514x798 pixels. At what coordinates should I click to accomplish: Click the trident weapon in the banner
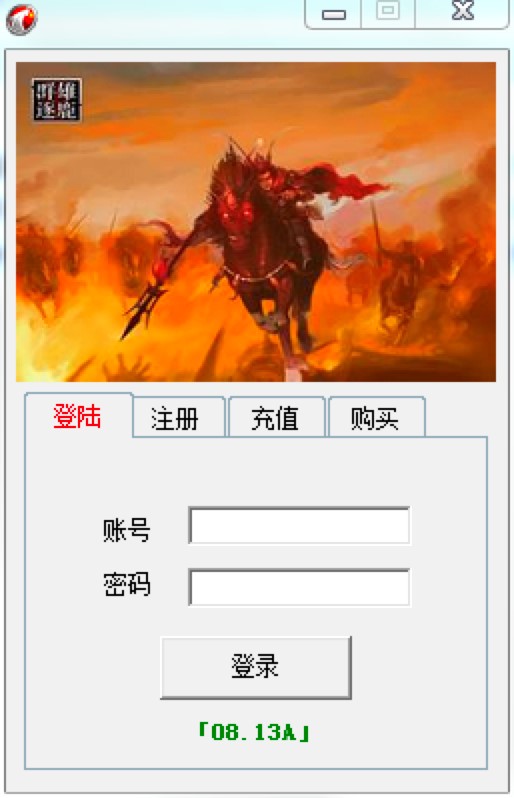pos(144,305)
